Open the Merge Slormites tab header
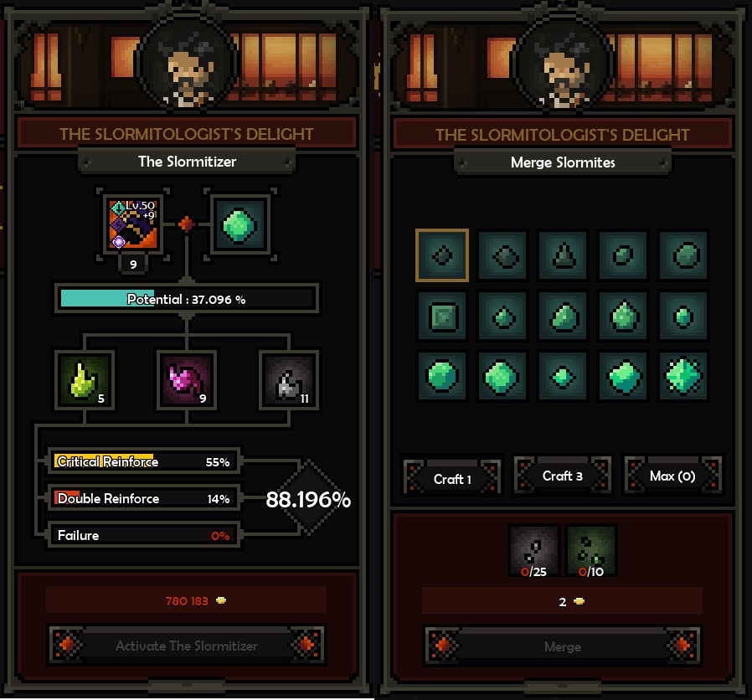The height and width of the screenshot is (700, 752). click(x=563, y=162)
